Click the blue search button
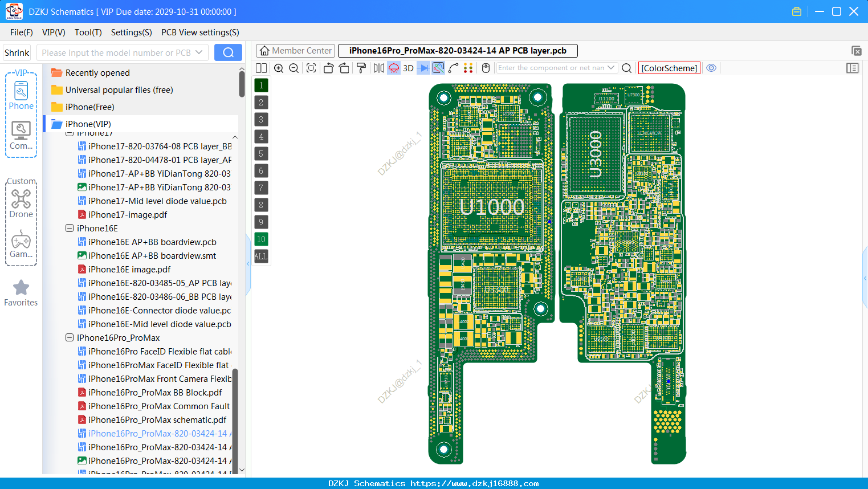This screenshot has width=868, height=489. pos(228,52)
